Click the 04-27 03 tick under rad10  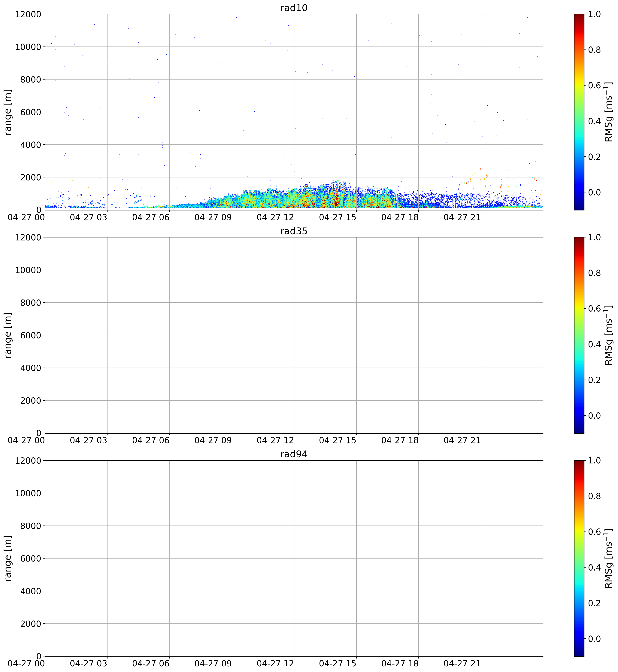[89, 217]
